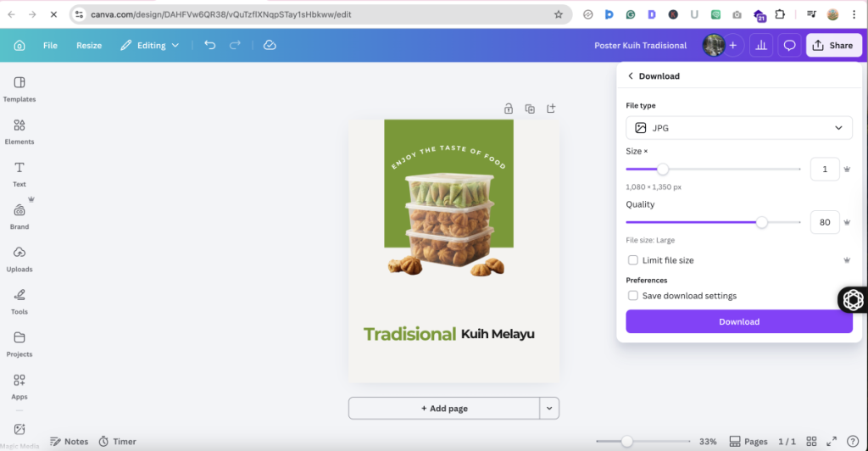The image size is (868, 451).
Task: Expand the JPG file type dropdown
Action: click(739, 128)
